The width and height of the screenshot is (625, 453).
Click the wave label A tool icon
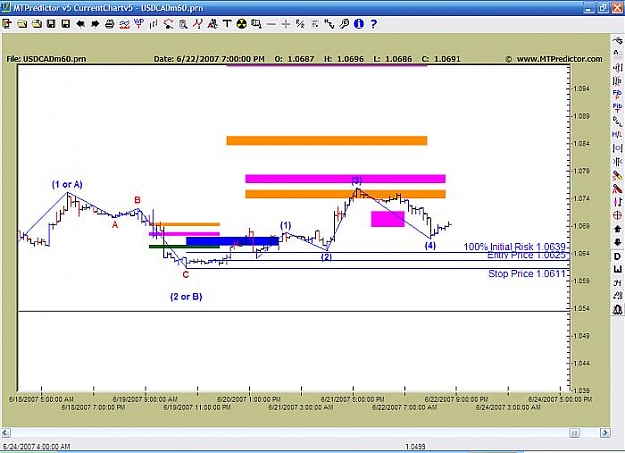pyautogui.click(x=212, y=24)
